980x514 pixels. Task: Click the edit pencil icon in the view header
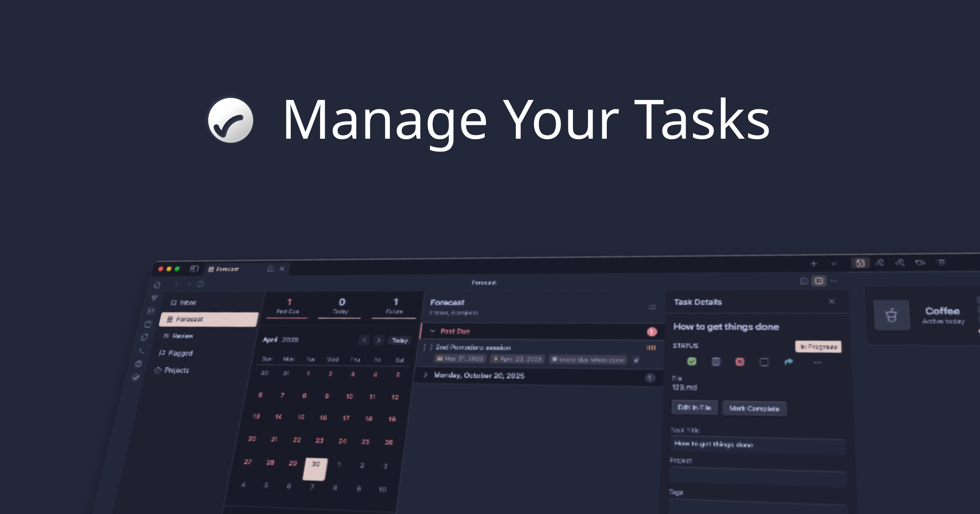(x=804, y=281)
